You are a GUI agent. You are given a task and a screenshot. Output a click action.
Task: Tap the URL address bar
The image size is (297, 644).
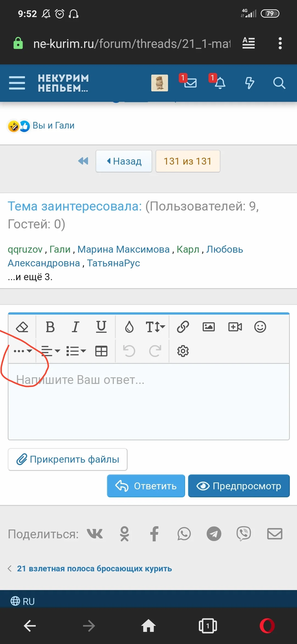pyautogui.click(x=132, y=43)
